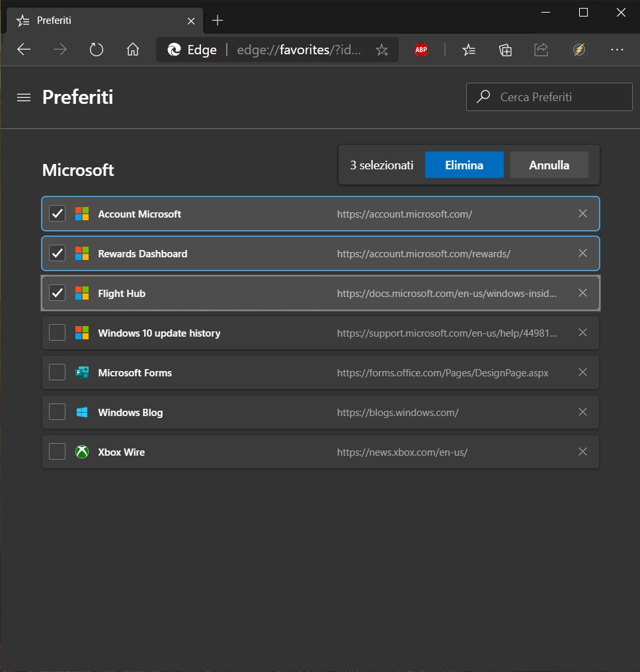Viewport: 640px width, 672px height.
Task: Remove Rewards Dashboard with its X
Action: tap(582, 253)
